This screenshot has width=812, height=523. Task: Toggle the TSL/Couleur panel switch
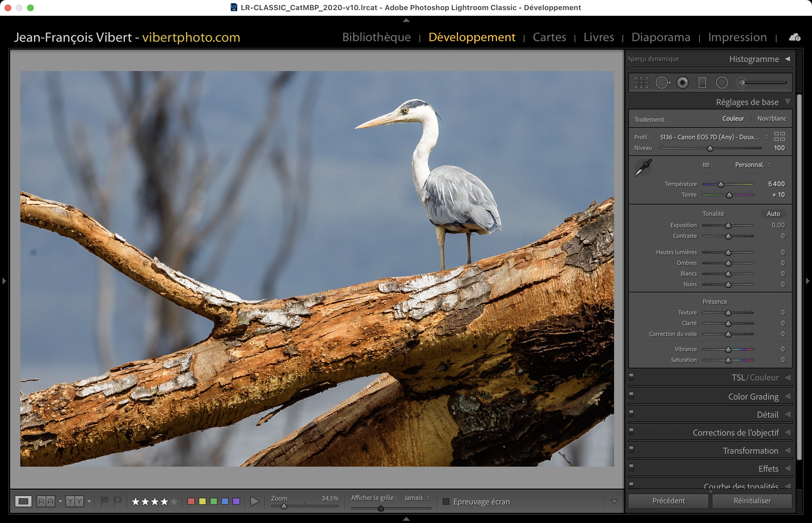click(x=631, y=377)
